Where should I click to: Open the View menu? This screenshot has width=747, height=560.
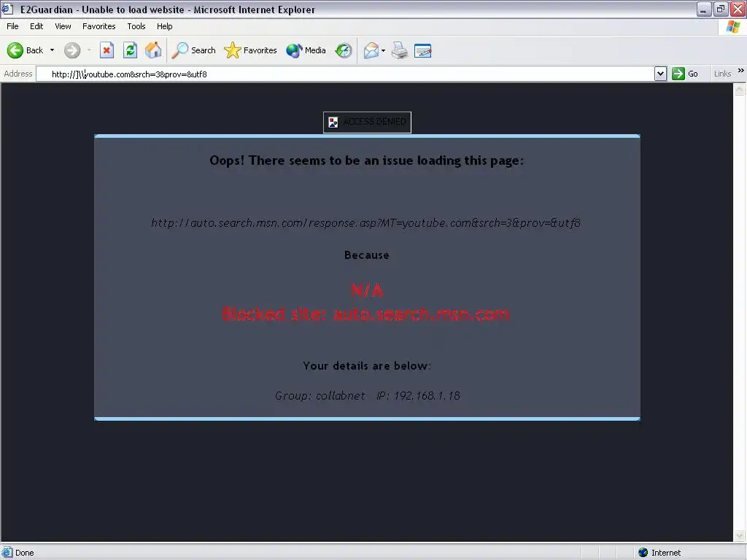click(x=63, y=26)
